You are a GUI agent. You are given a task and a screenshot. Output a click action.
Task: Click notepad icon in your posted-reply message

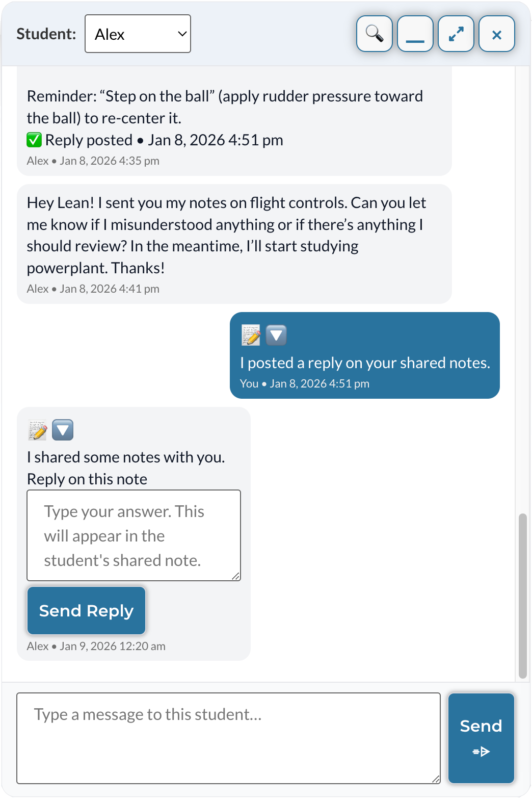[x=251, y=335]
